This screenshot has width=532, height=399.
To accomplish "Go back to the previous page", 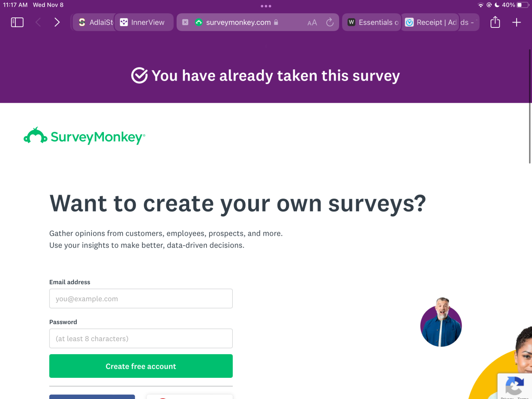I will [38, 22].
